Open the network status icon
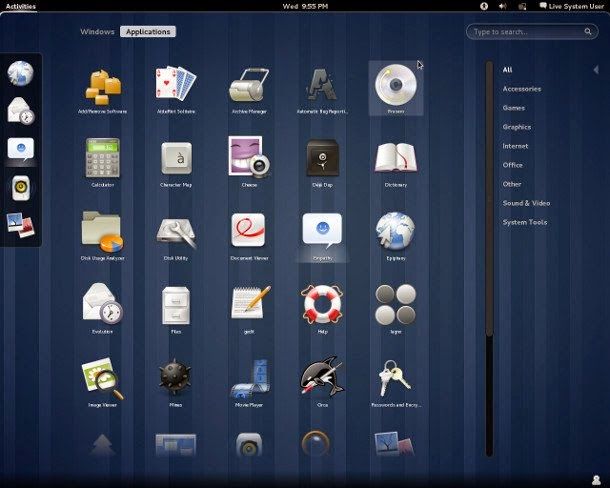 click(522, 6)
